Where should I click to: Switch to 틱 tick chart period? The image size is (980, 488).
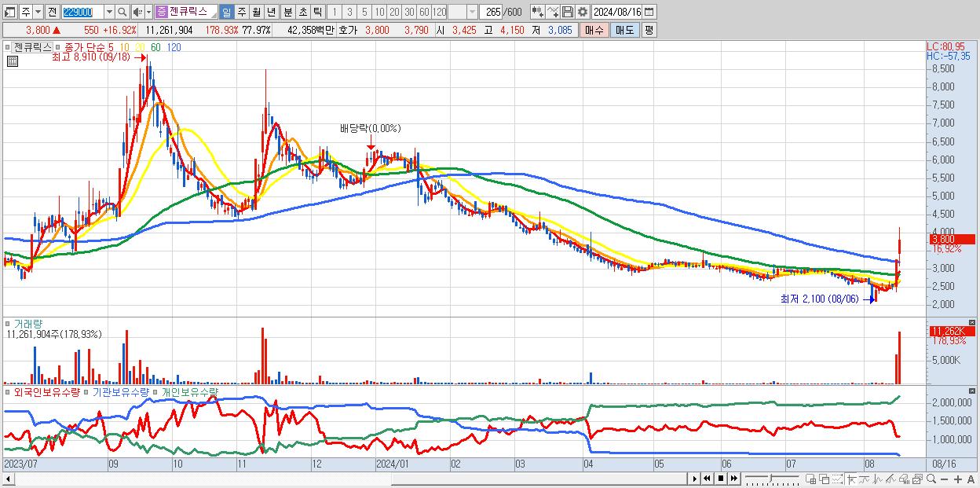pos(316,13)
